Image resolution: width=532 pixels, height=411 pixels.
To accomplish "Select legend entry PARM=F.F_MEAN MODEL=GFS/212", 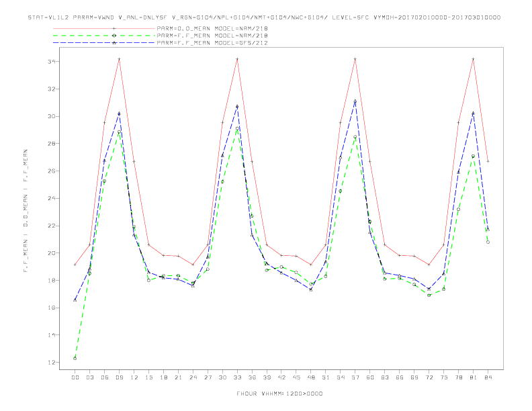I will click(212, 43).
